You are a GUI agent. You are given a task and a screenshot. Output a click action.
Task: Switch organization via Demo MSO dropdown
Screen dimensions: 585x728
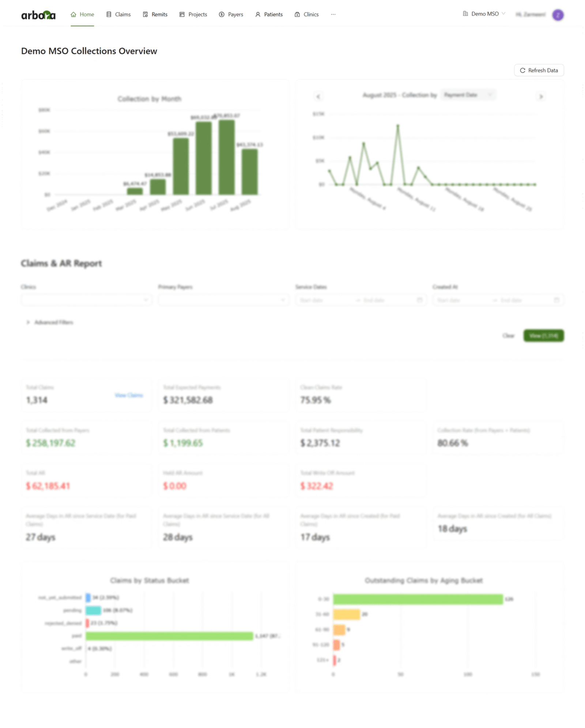pos(484,14)
